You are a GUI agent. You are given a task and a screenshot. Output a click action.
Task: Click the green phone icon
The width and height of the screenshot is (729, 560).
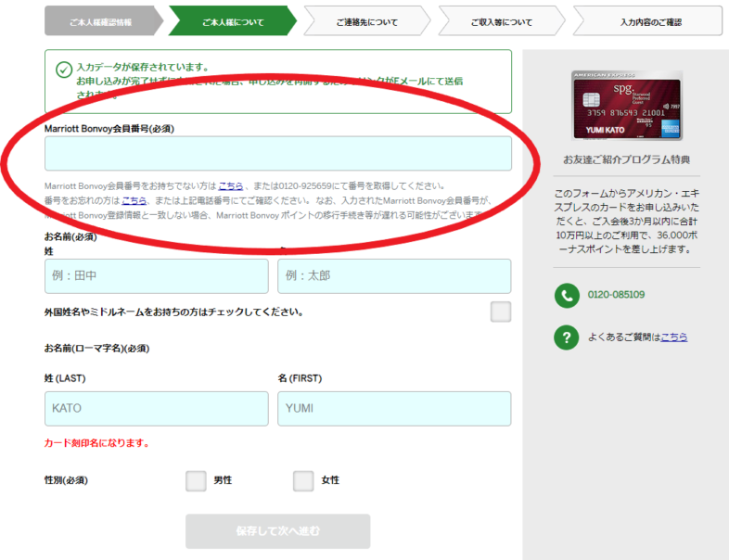coord(567,295)
